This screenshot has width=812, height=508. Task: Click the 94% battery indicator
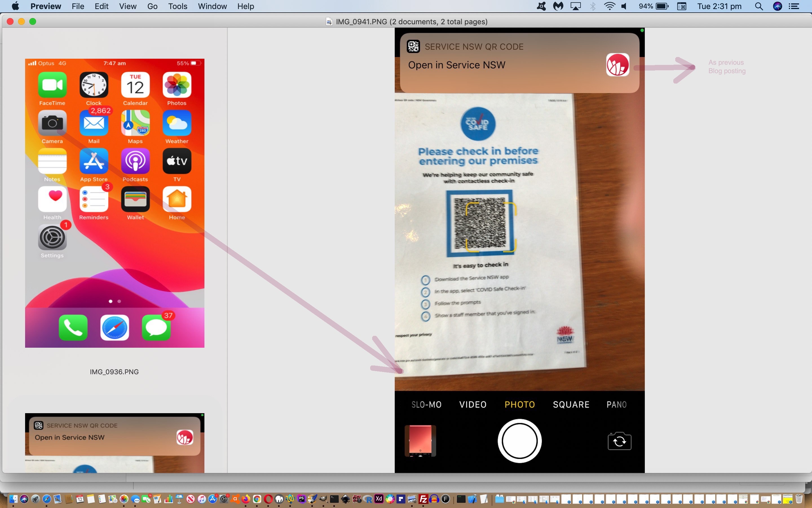pyautogui.click(x=653, y=6)
